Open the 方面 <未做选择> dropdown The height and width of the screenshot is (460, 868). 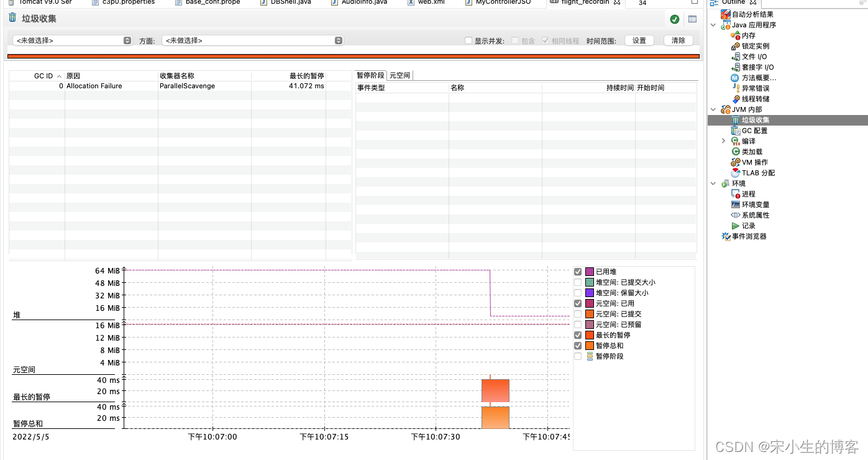(x=252, y=40)
